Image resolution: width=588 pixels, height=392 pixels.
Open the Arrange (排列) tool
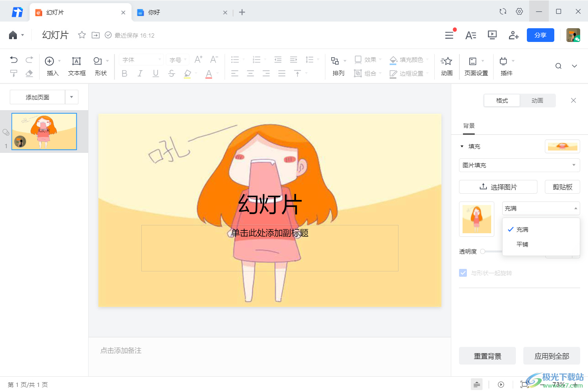(x=338, y=66)
